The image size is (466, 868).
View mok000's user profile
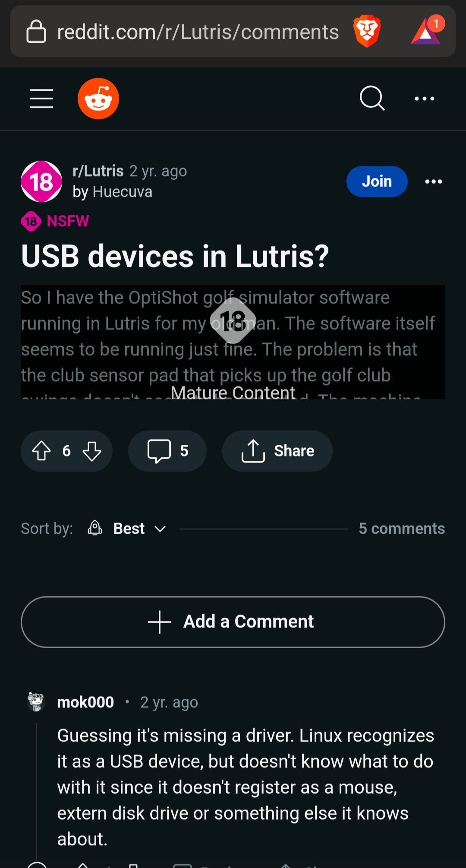[85, 702]
